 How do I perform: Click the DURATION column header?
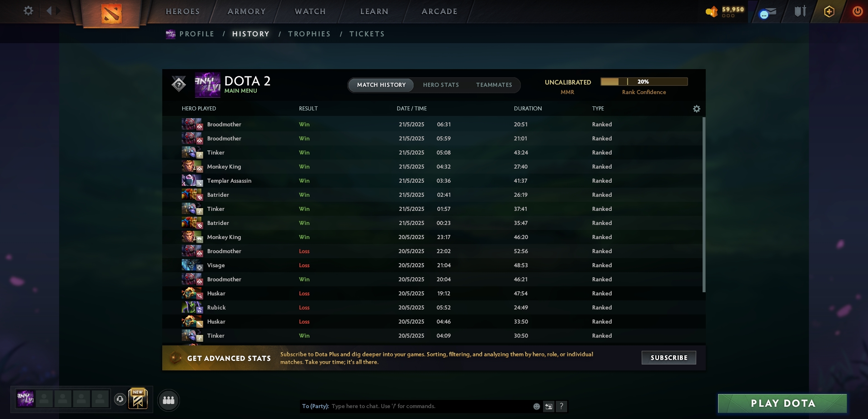click(528, 109)
